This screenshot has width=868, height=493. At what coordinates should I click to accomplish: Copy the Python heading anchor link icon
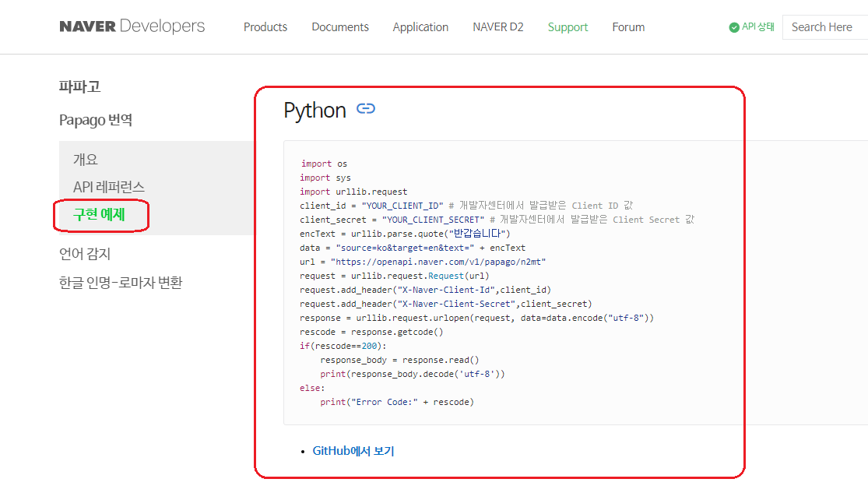365,108
